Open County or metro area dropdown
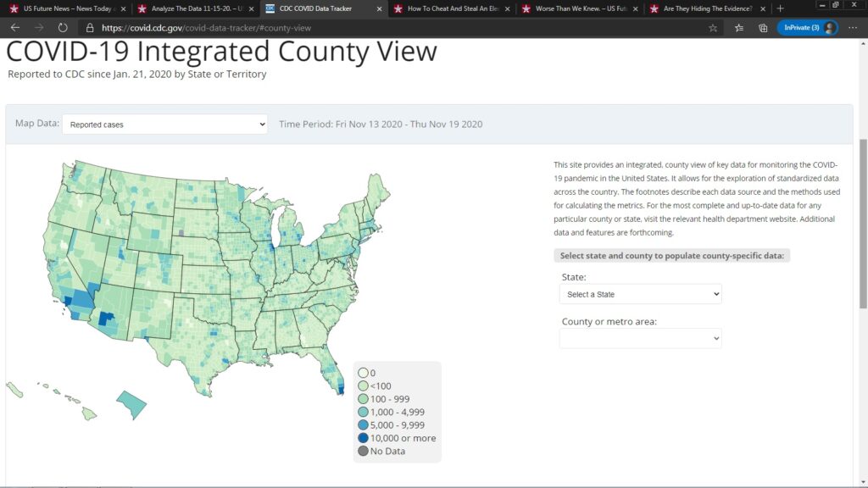Screen dimensions: 868x488 [640, 338]
